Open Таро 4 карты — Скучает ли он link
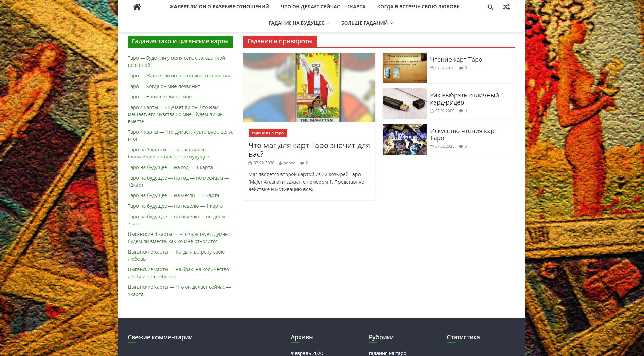Viewport: 644px width, 356px height. (176, 114)
